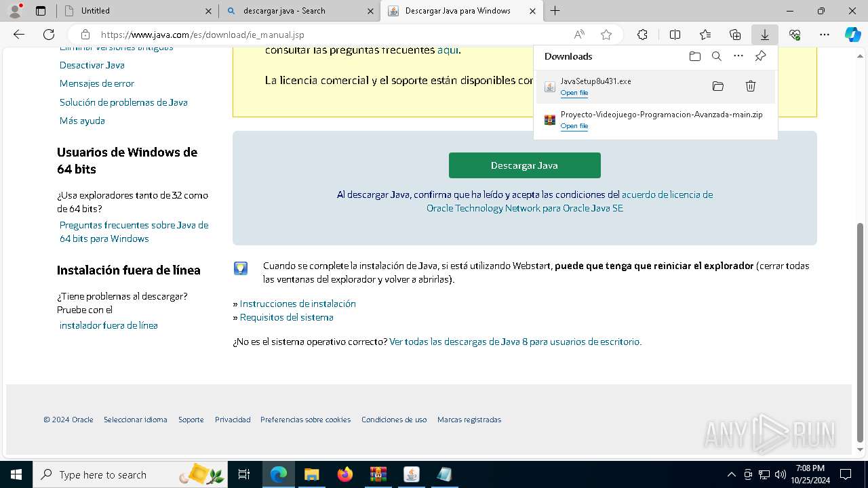The height and width of the screenshot is (488, 868).
Task: Open WinRAR from taskbar
Action: (378, 474)
